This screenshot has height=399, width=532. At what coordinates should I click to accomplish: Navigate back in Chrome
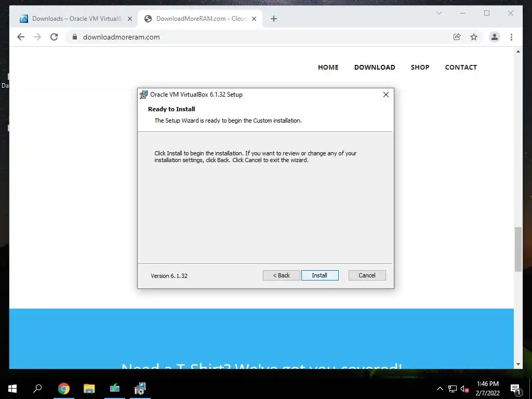coord(21,37)
